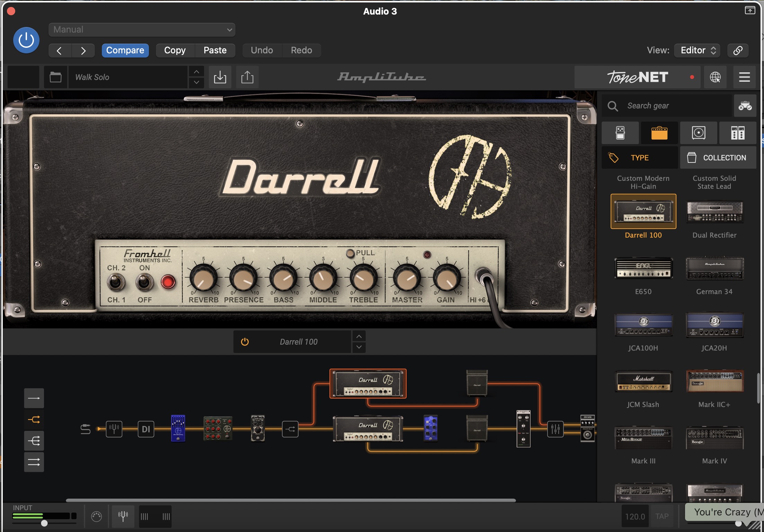Click the Paste button

tap(215, 51)
